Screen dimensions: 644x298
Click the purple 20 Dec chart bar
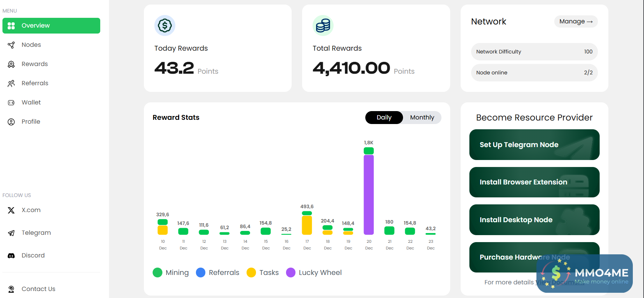coord(369,195)
